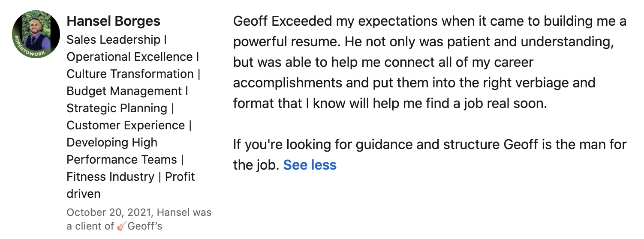
Task: Open the Hansel Borges name link
Action: click(x=114, y=21)
